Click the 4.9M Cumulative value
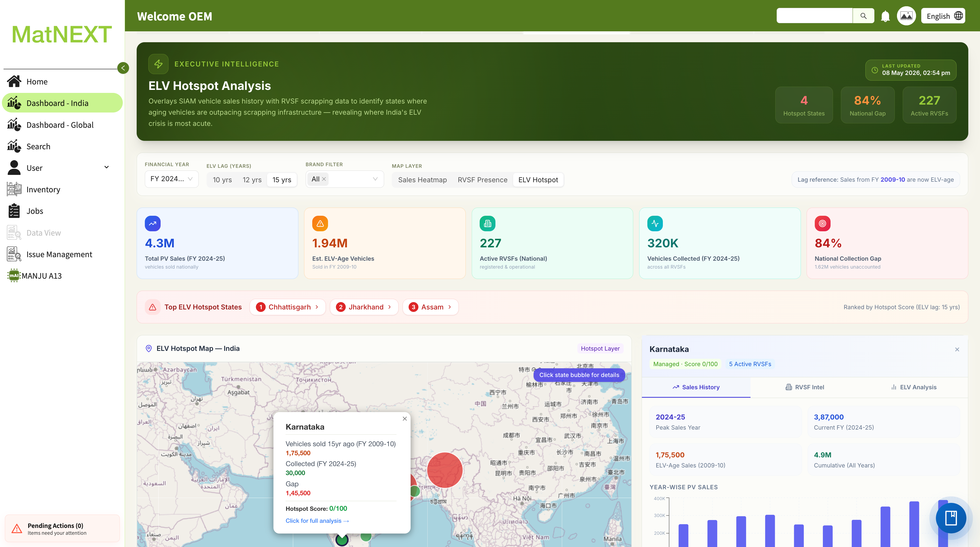The image size is (980, 547). 822,454
